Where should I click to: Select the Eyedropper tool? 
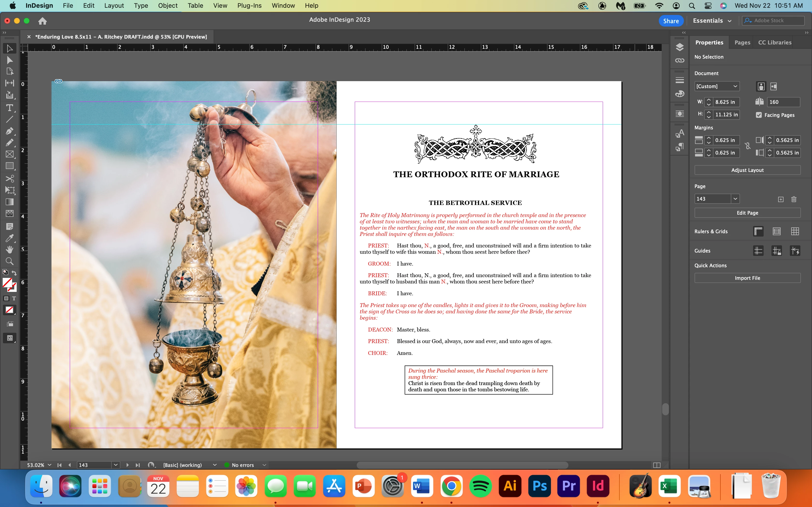[x=9, y=238]
